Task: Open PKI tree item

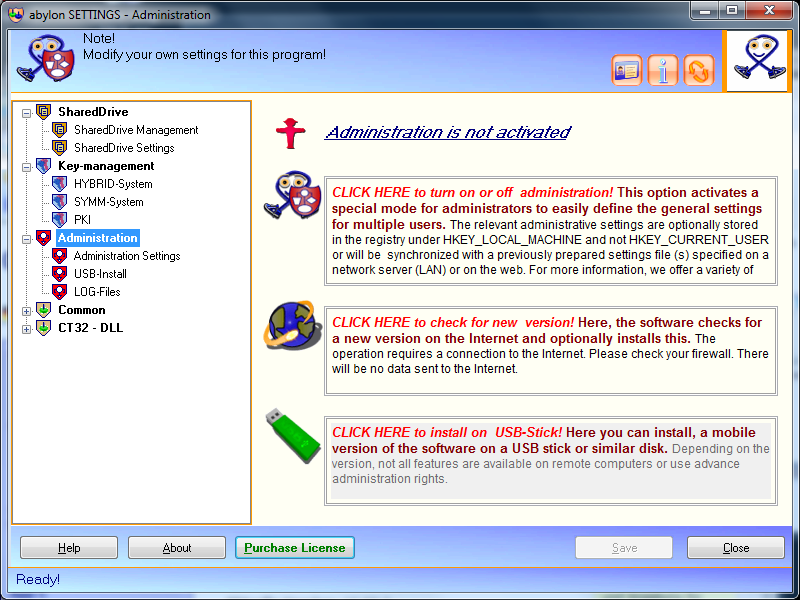Action: click(x=82, y=220)
